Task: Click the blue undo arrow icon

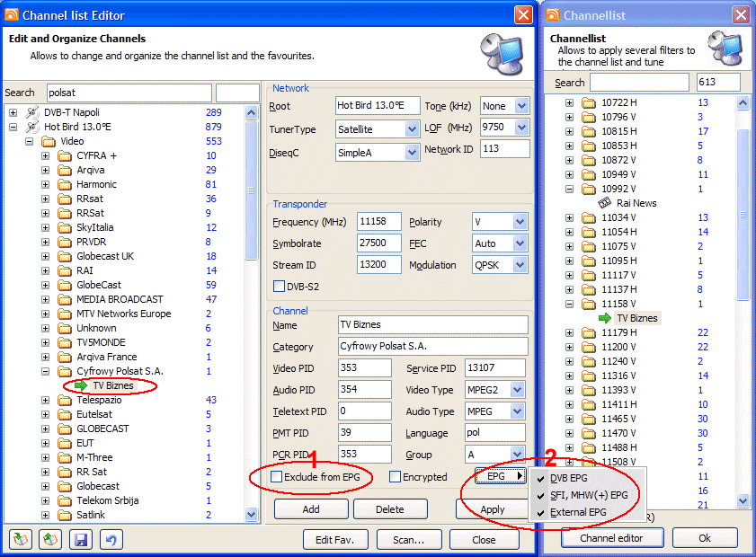Action: pos(111,539)
